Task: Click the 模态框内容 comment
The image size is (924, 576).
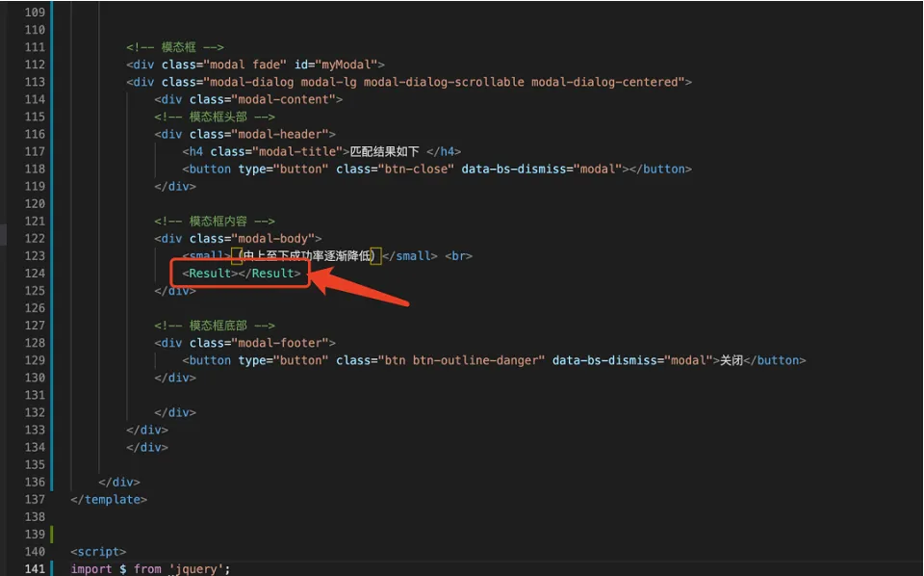Action: pos(215,222)
